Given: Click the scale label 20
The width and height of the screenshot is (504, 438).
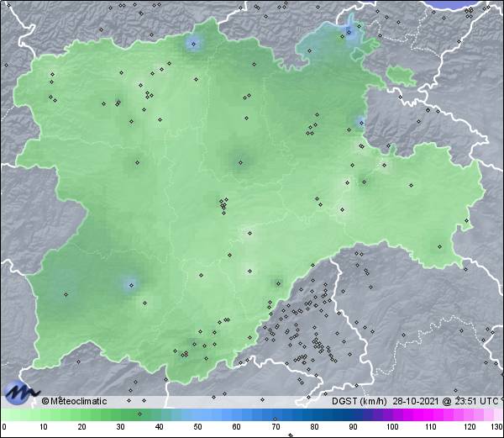Looking at the screenshot, I should (81, 427).
